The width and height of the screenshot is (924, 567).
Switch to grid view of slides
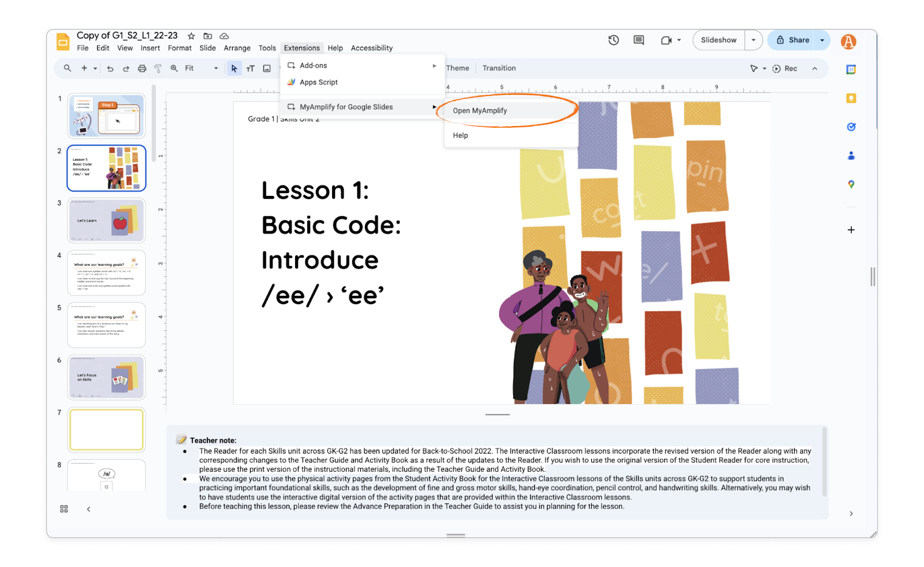point(64,509)
